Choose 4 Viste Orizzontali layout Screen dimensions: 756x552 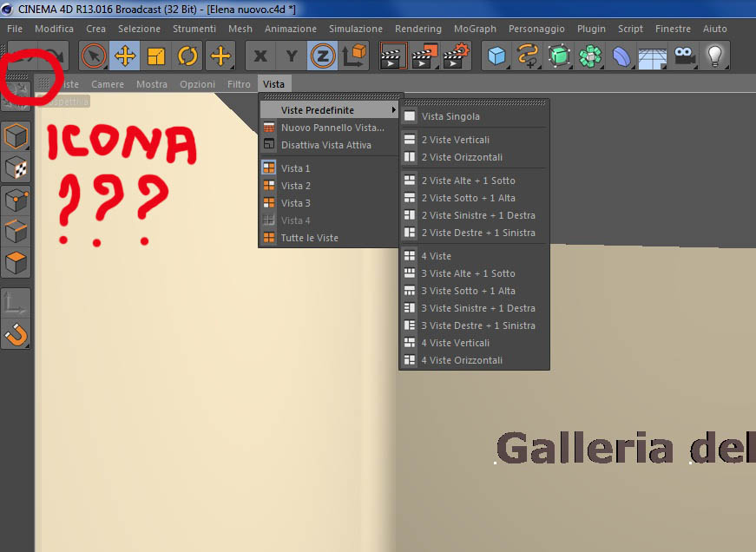[x=475, y=359]
